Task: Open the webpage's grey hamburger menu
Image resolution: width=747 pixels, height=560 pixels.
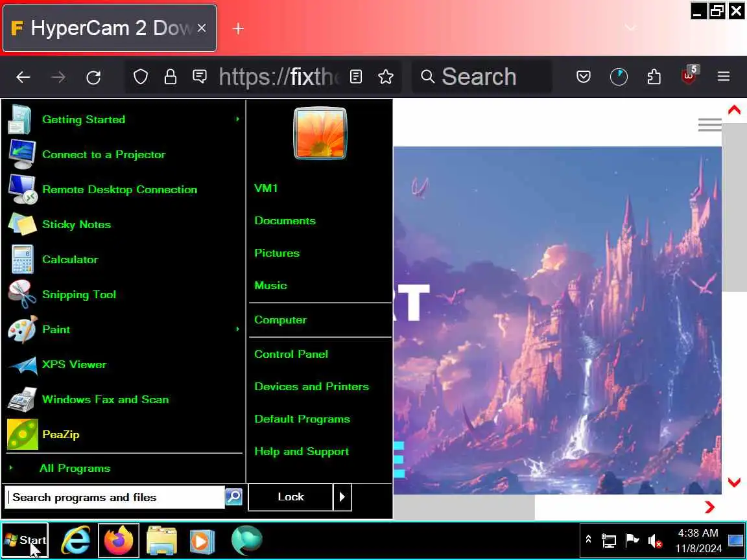Action: (710, 124)
